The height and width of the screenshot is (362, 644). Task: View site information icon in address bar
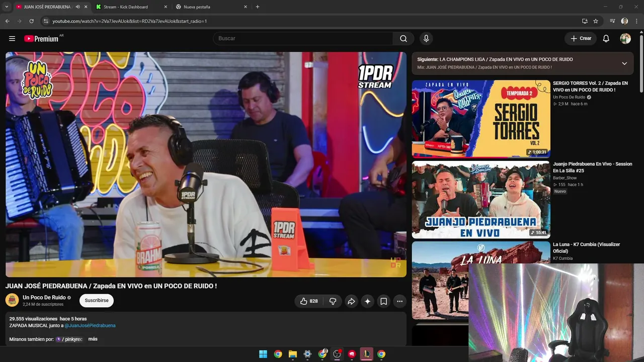coord(45,21)
